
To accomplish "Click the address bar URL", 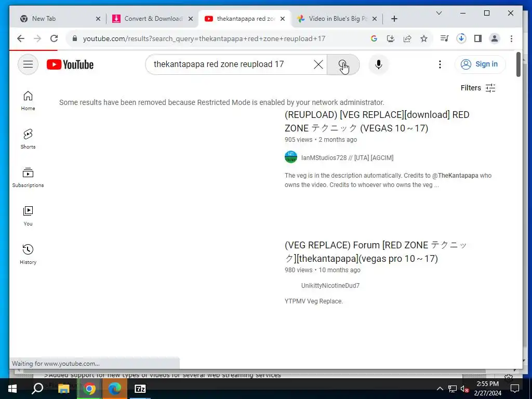I will (204, 38).
